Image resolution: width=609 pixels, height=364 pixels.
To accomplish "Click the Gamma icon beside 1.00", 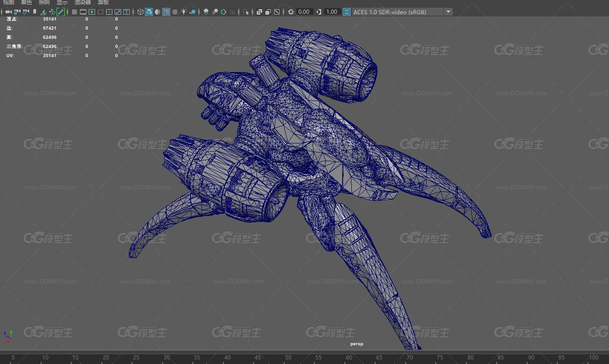I will coord(319,12).
